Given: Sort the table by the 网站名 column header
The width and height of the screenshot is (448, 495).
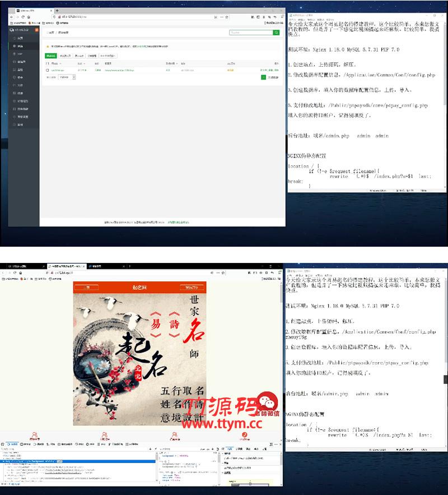Looking at the screenshot, I should tap(56, 64).
